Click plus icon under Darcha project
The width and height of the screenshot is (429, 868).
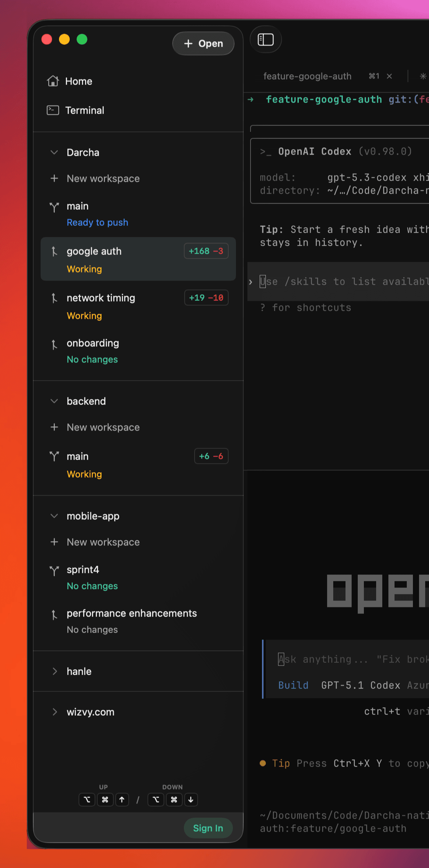pyautogui.click(x=54, y=178)
